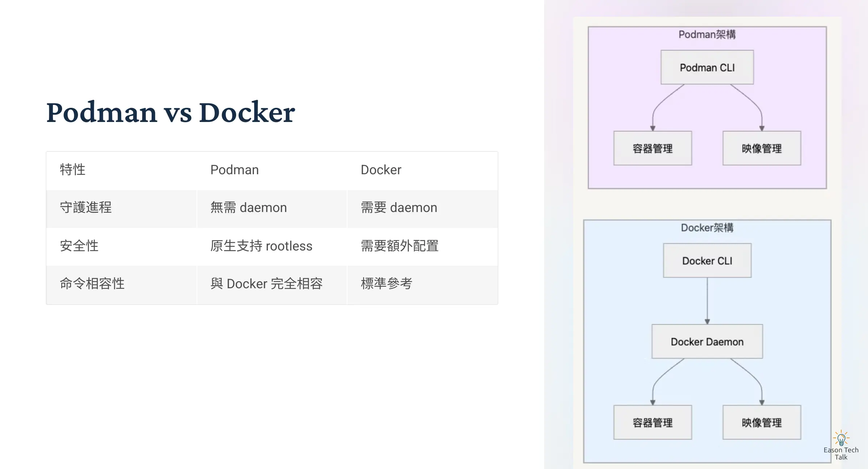The height and width of the screenshot is (469, 868).
Task: Click the Podman column header
Action: [x=234, y=170]
